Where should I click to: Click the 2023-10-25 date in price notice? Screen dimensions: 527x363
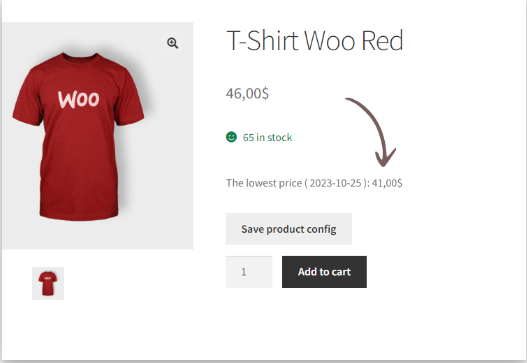click(x=335, y=183)
